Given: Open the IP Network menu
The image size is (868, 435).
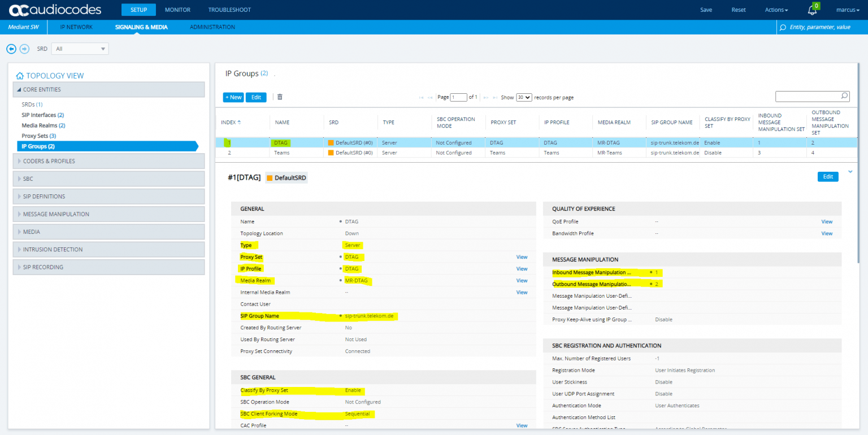Looking at the screenshot, I should click(x=76, y=27).
